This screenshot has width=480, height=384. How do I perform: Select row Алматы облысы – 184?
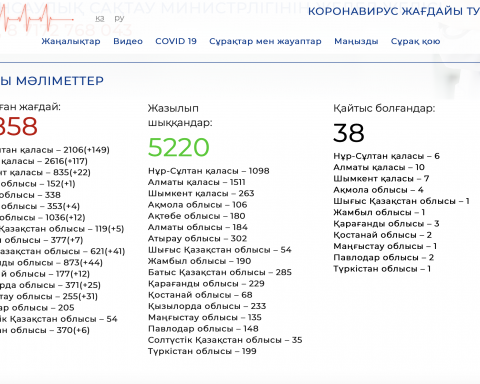198,227
